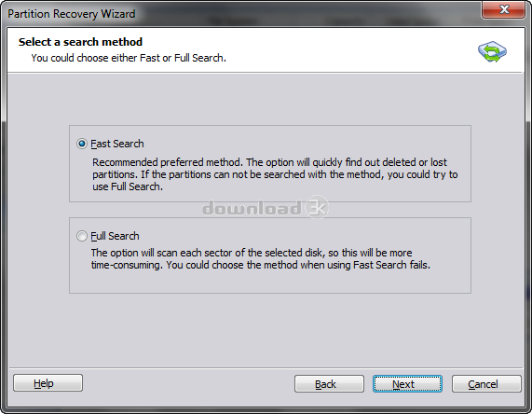Click the 3k circle emblem in the watermark

click(317, 207)
